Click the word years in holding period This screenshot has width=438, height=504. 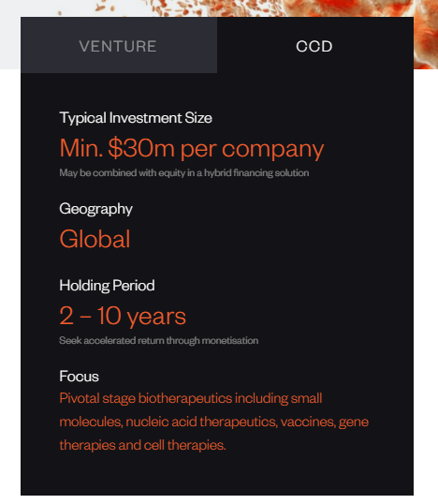point(156,318)
